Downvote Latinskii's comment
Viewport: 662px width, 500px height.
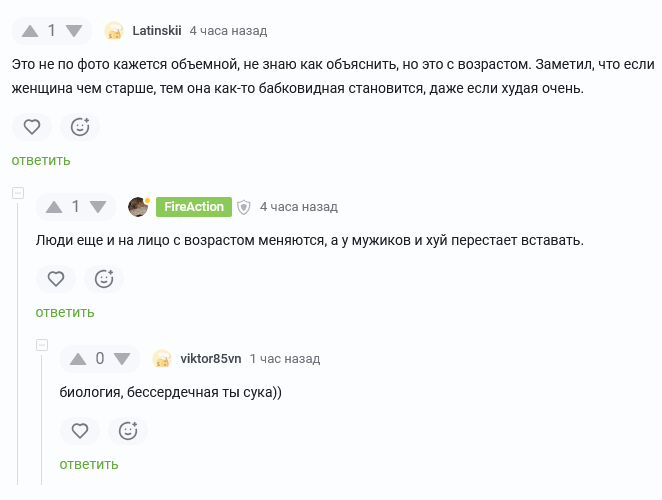point(74,31)
